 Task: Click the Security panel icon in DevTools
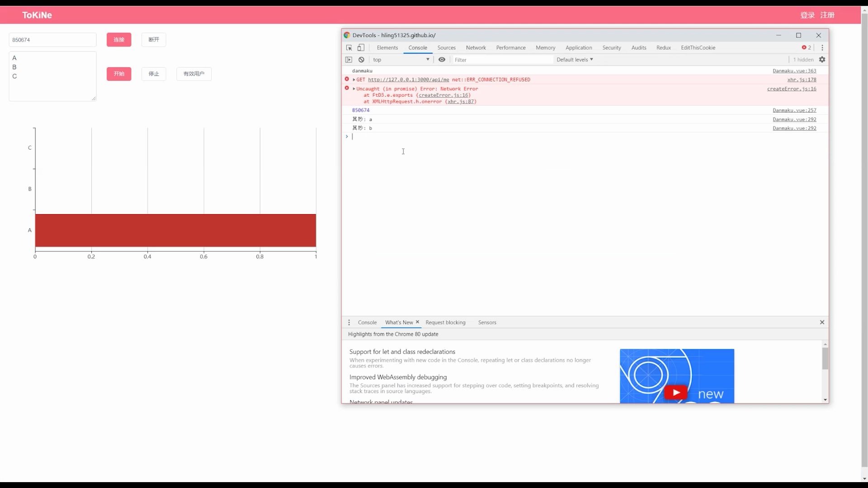[611, 47]
